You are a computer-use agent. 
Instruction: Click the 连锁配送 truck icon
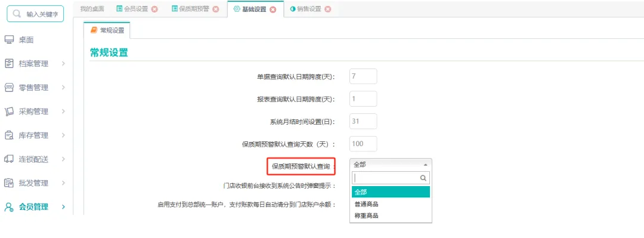pyautogui.click(x=9, y=159)
